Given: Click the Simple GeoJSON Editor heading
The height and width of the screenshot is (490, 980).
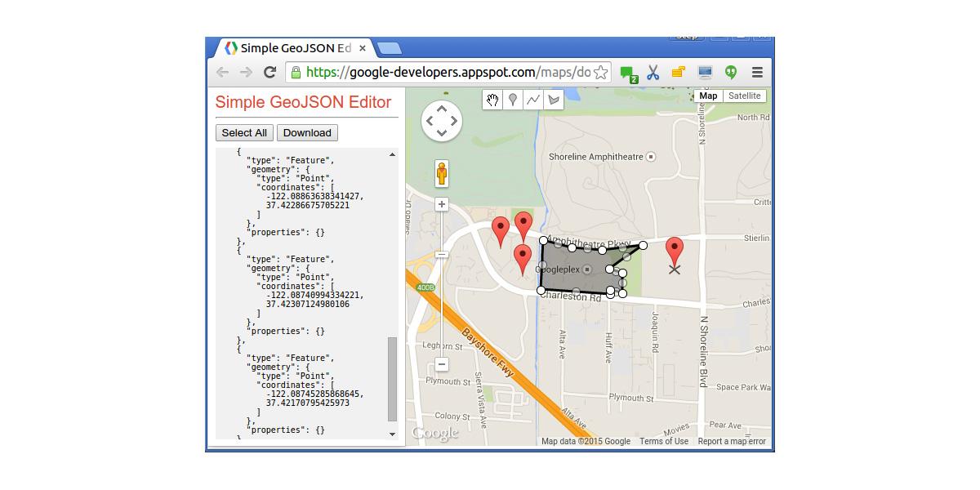Looking at the screenshot, I should pos(303,102).
